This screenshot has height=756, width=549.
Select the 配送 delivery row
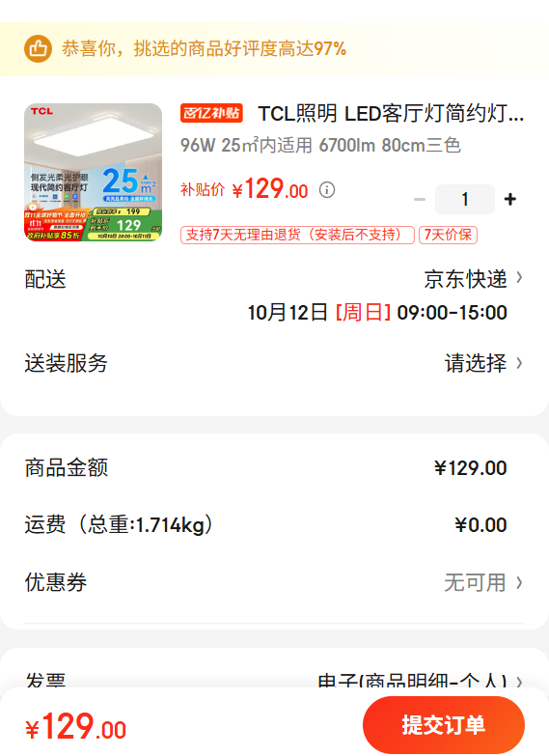coord(274,279)
